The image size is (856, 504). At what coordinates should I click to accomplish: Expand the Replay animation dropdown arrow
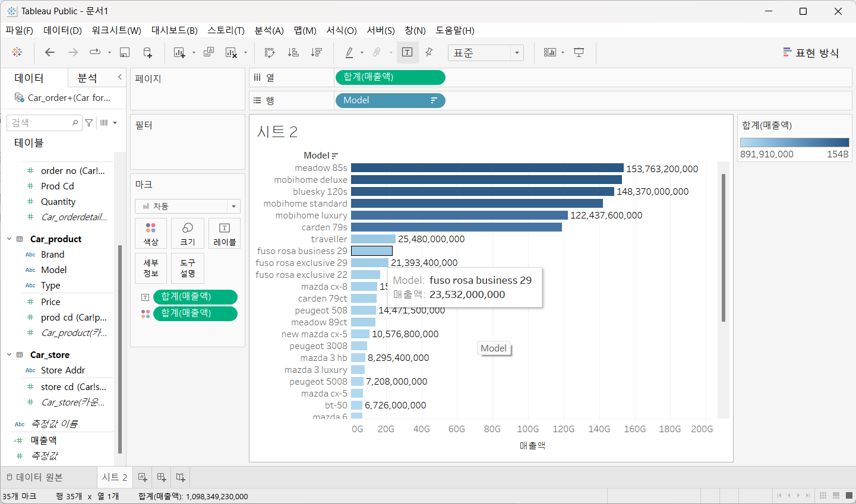tap(109, 53)
